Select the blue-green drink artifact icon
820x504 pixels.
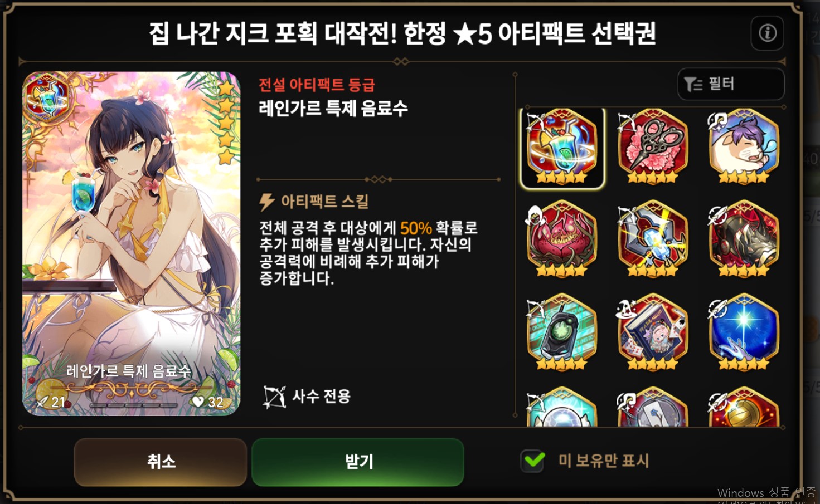[x=562, y=148]
